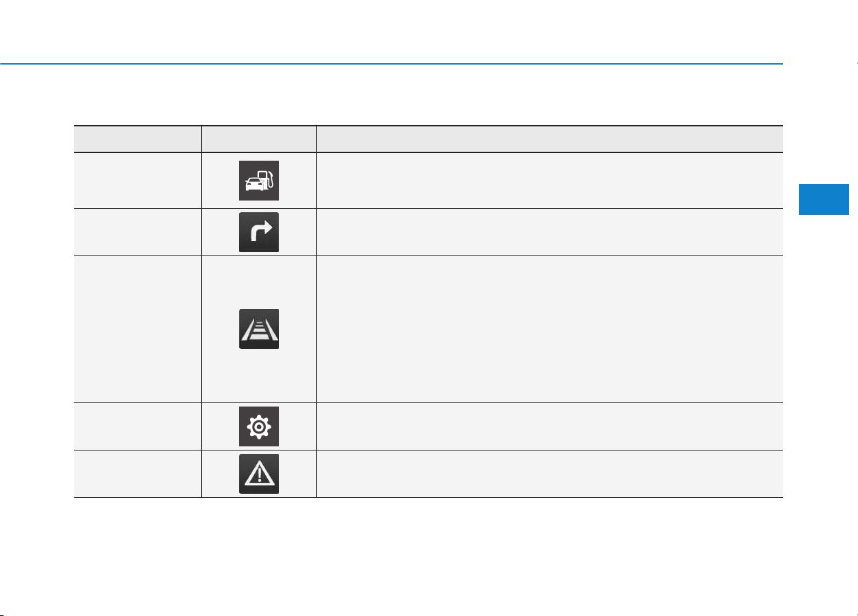Viewport: 858px width, 616px height.
Task: Click the name cell beside the turn arrow icon
Action: [x=137, y=232]
